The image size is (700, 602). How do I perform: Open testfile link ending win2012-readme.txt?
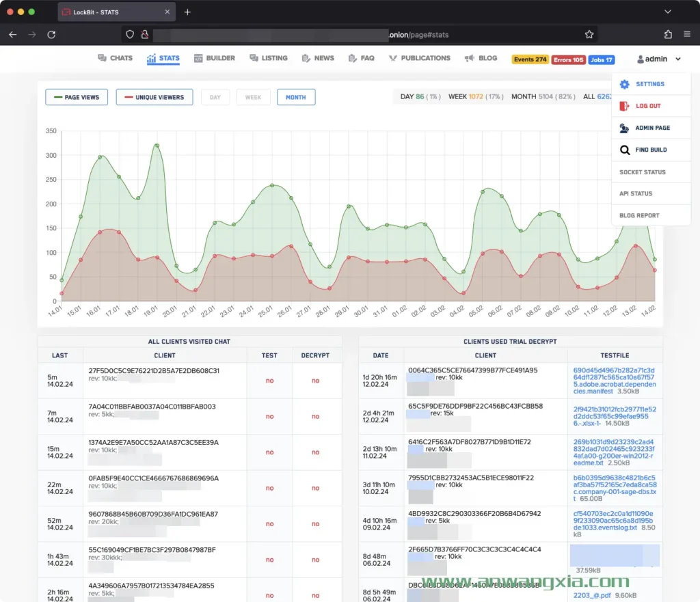tap(614, 452)
